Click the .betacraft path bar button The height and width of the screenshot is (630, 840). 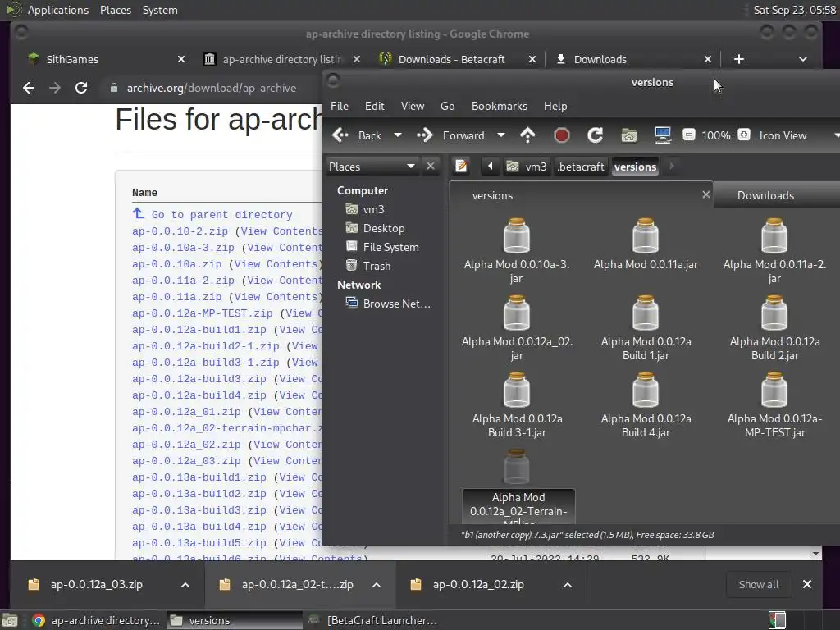coord(581,167)
